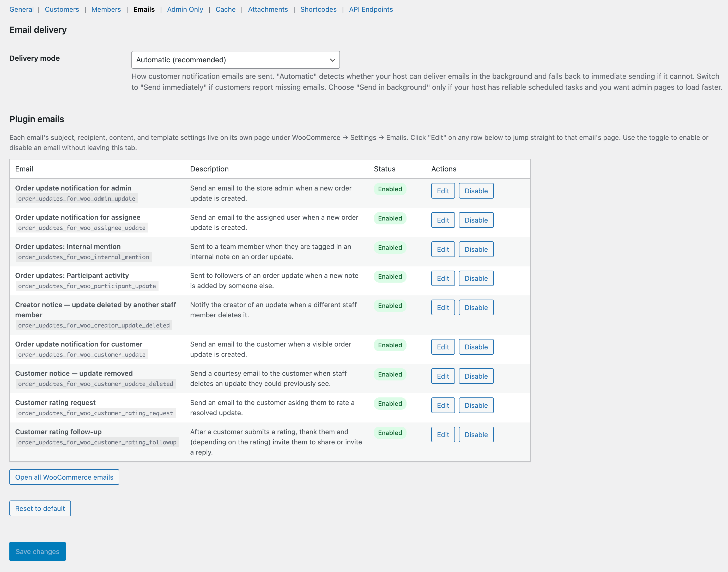Click the Actions column header
This screenshot has width=728, height=572.
point(444,169)
